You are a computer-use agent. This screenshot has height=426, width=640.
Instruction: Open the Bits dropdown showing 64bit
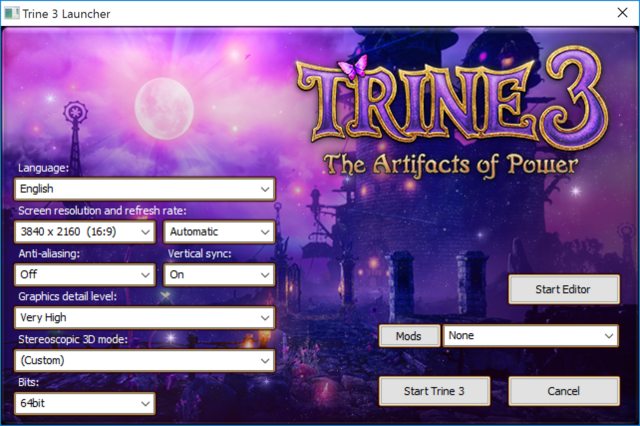click(x=85, y=403)
